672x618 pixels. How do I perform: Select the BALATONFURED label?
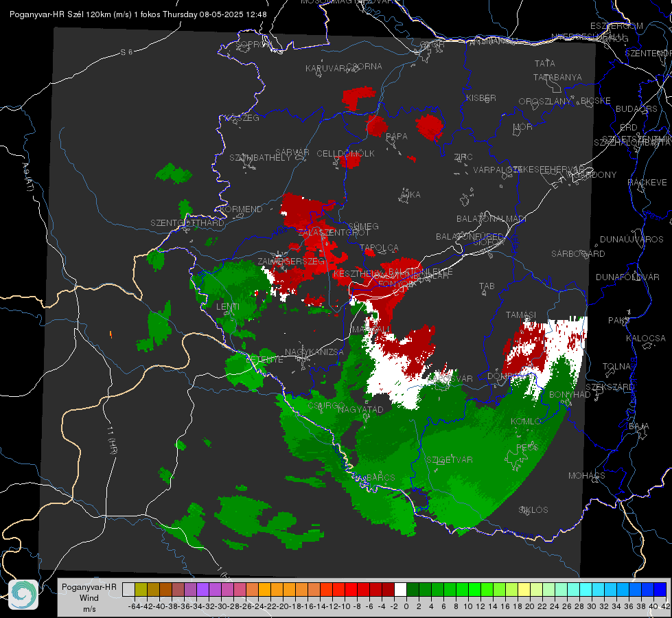pyautogui.click(x=470, y=237)
